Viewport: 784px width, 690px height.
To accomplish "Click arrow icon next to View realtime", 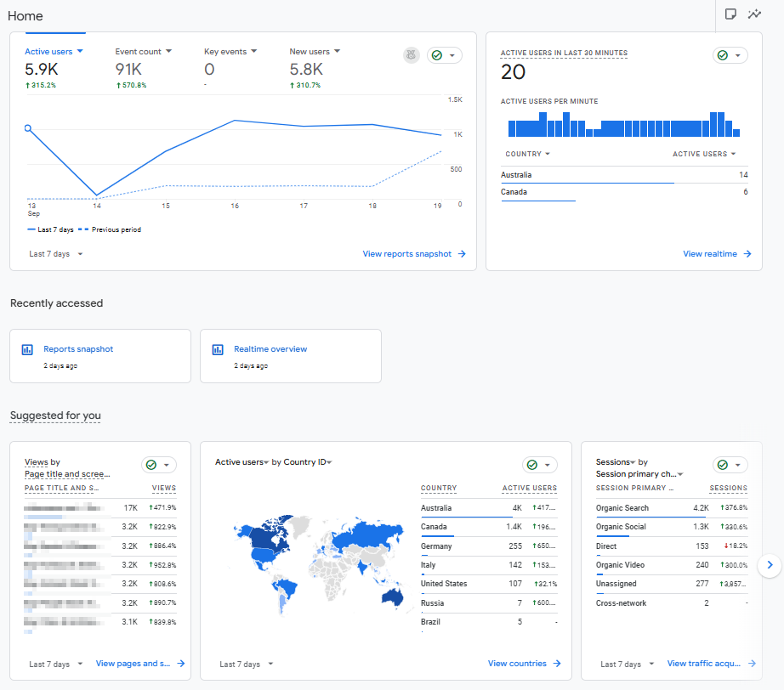I will (x=747, y=254).
